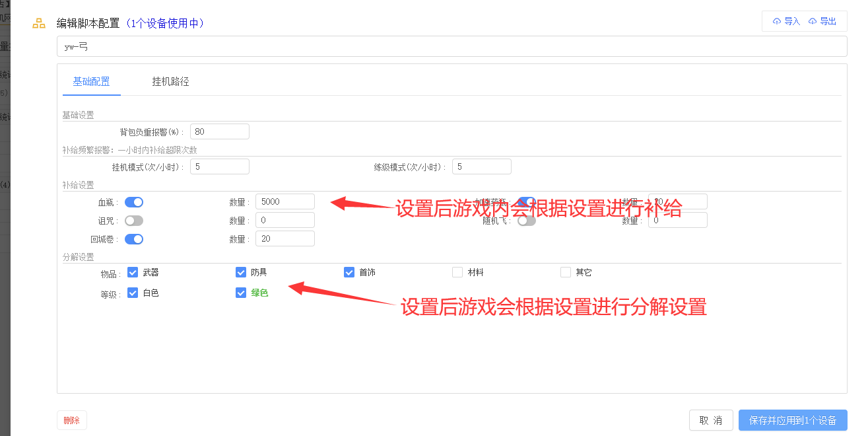Uncheck the 武器 item checkbox

(133, 272)
